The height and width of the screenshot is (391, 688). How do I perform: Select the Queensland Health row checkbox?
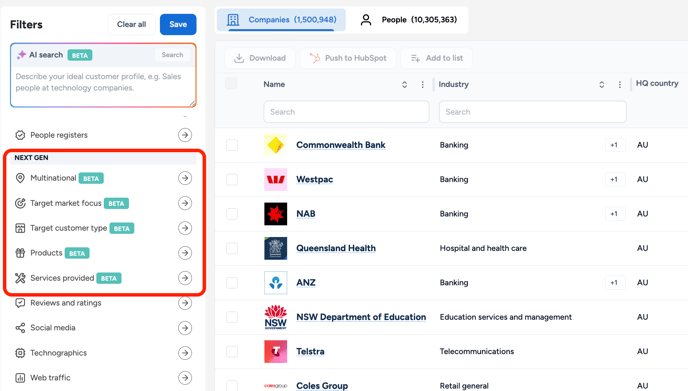(x=232, y=248)
